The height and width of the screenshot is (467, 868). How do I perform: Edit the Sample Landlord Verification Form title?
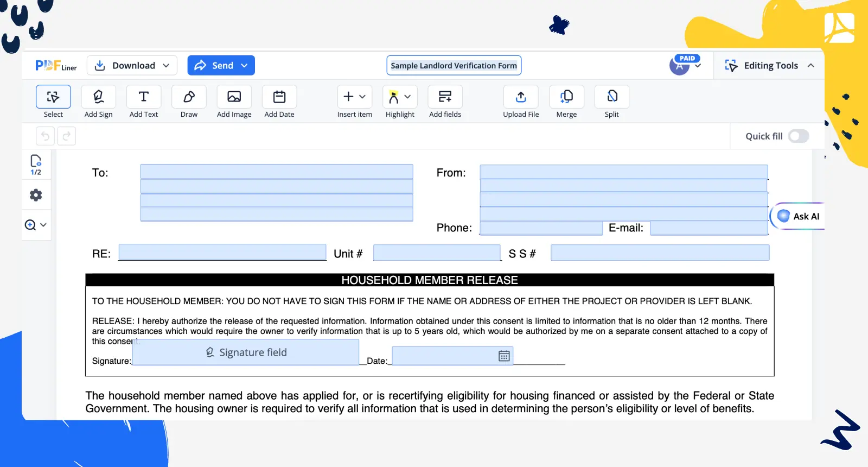454,66
